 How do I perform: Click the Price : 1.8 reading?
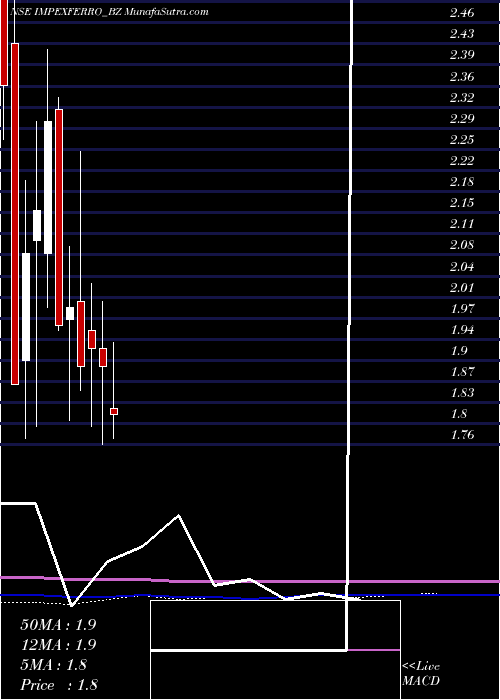(58, 685)
